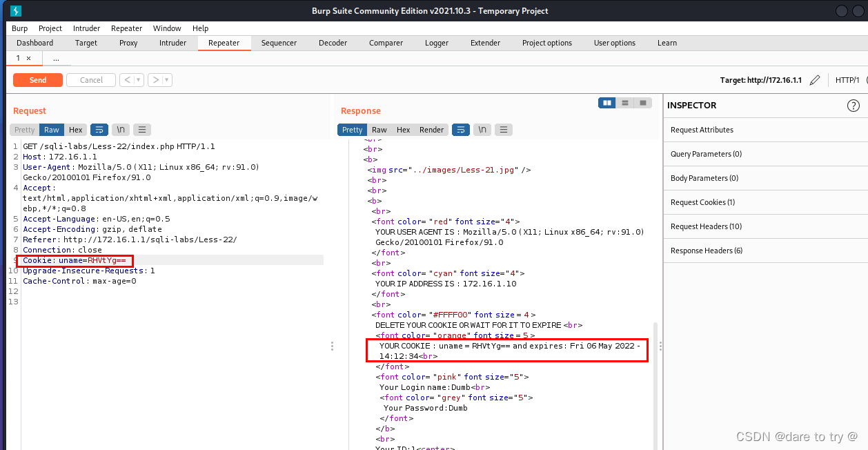Click the 'Your Login name:Dumb' response text
Image resolution: width=868 pixels, height=450 pixels.
[x=425, y=387]
